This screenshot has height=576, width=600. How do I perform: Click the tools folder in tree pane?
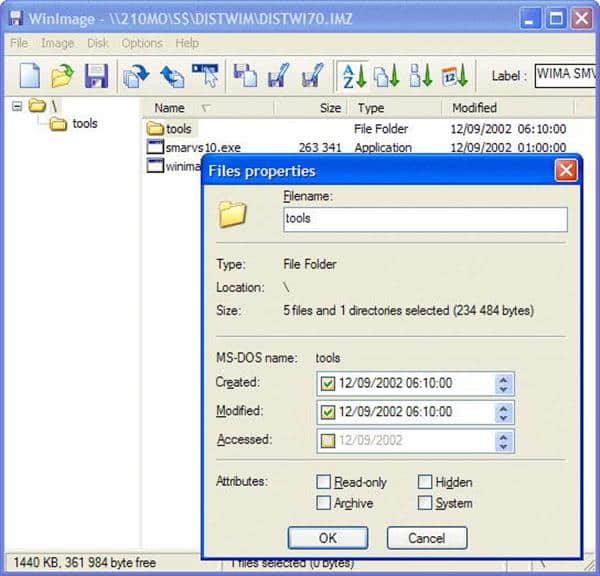point(84,124)
